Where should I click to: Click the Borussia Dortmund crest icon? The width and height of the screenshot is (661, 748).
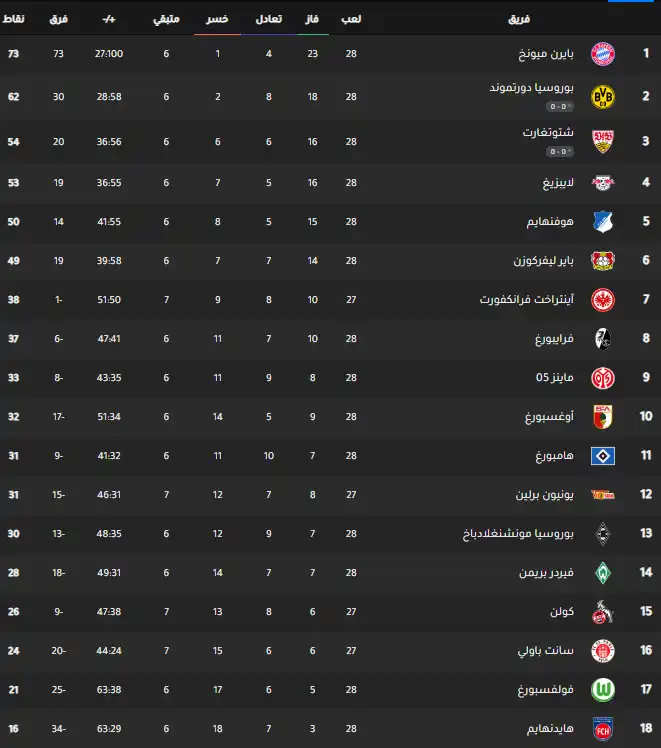coord(603,96)
